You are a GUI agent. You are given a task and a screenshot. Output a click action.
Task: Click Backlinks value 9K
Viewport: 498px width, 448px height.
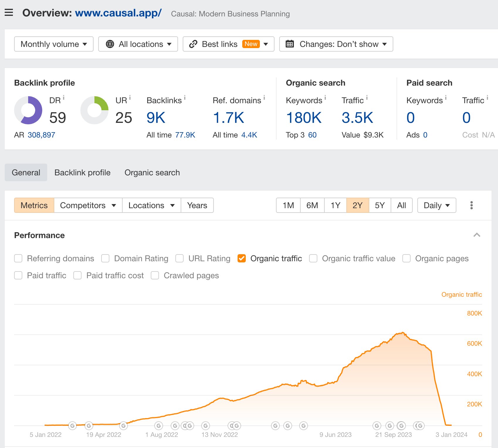pos(156,118)
